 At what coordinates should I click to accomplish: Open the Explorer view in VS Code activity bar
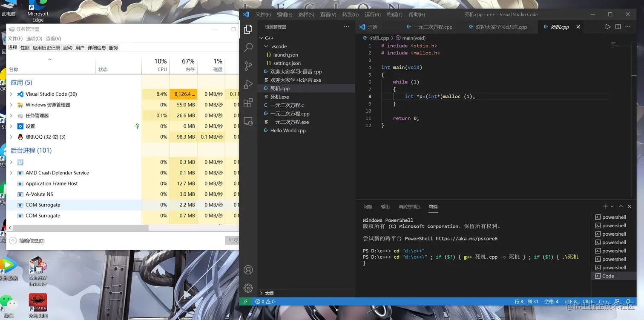248,29
